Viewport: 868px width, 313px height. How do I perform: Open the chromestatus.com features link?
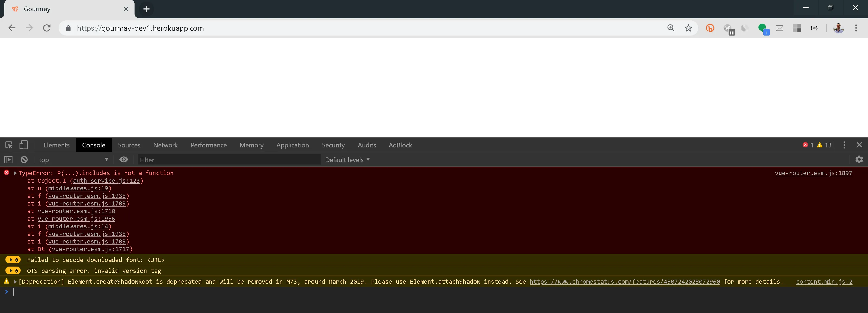click(624, 282)
